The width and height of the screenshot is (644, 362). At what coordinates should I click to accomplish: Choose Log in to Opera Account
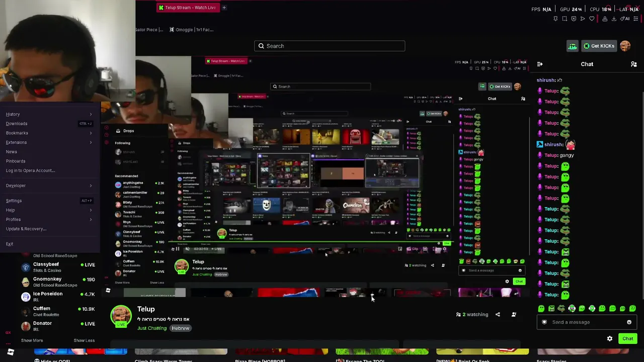[49, 170]
